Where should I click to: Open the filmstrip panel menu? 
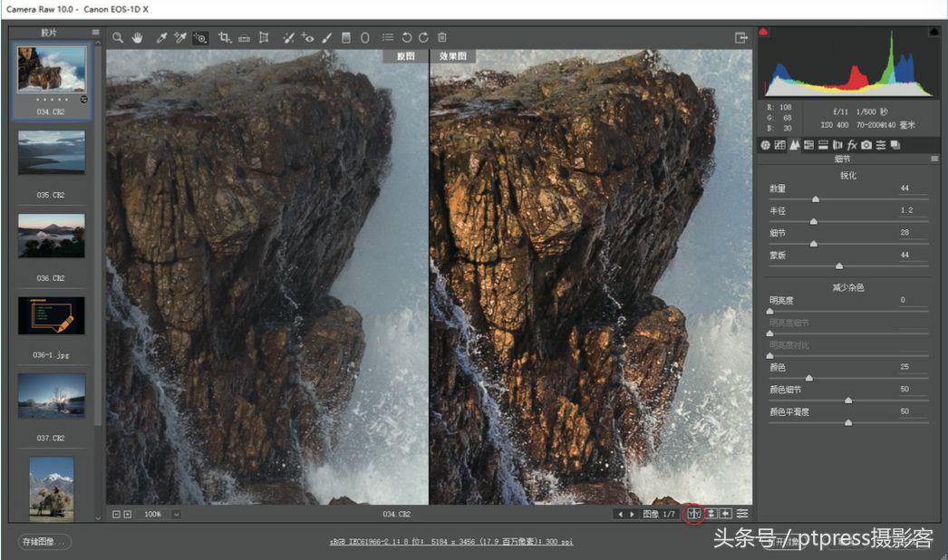96,32
